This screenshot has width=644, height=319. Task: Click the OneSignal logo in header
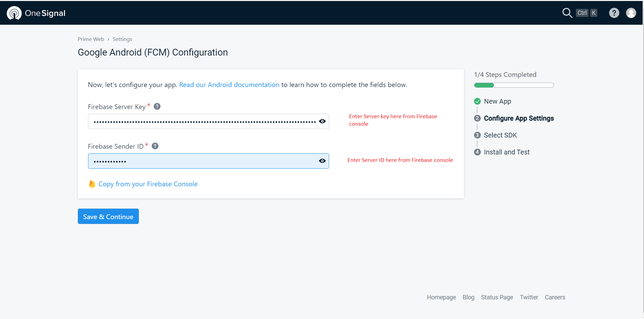(36, 13)
